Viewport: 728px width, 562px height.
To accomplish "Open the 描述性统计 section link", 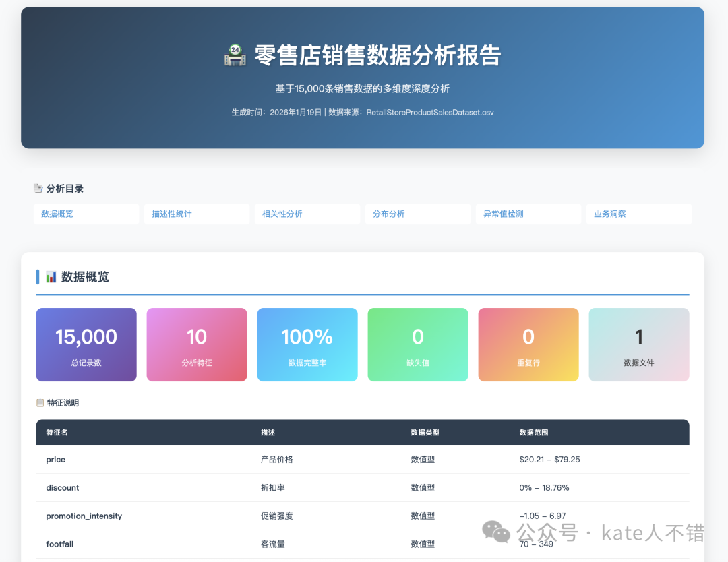I will pyautogui.click(x=196, y=214).
